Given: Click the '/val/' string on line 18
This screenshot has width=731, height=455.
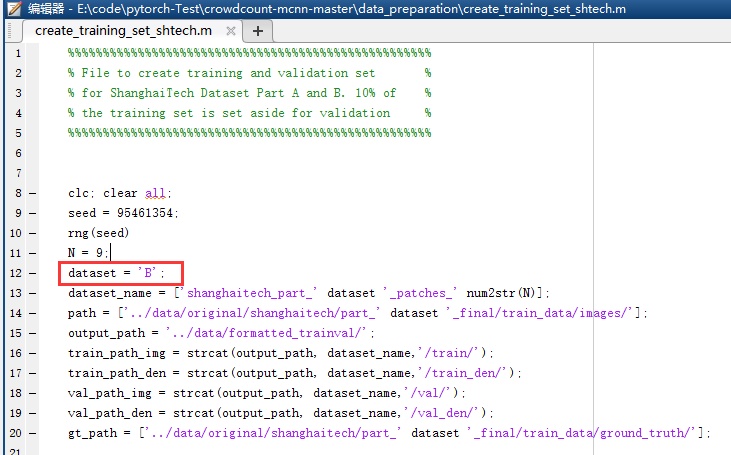Looking at the screenshot, I should point(428,393).
